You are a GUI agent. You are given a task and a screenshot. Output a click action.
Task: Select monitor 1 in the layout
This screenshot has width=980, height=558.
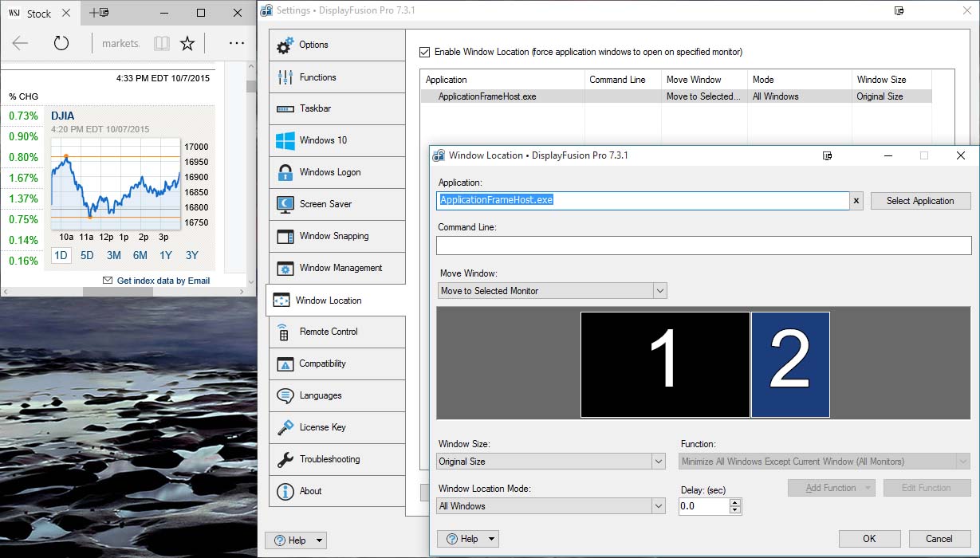tap(664, 364)
